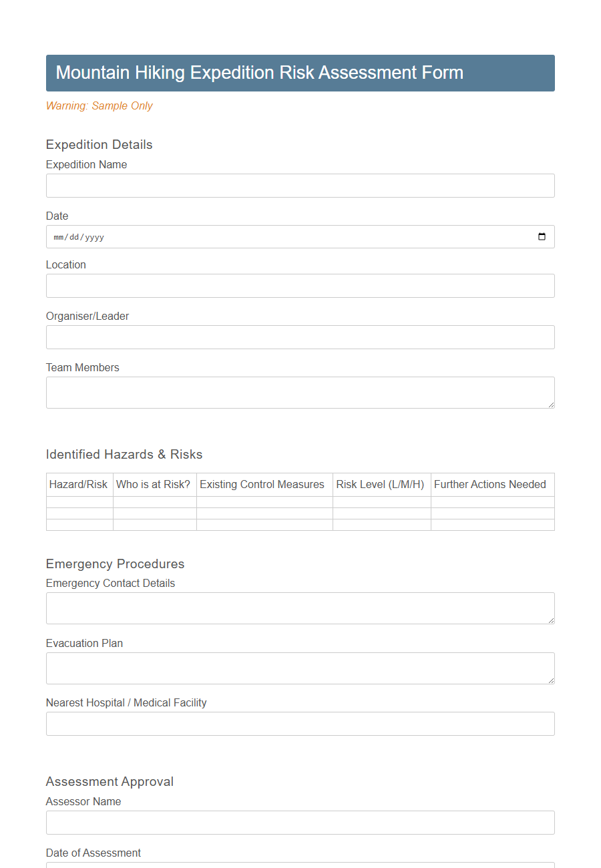The image size is (601, 868).
Task: Click the Identified Hazards & Risks heading
Action: [124, 454]
